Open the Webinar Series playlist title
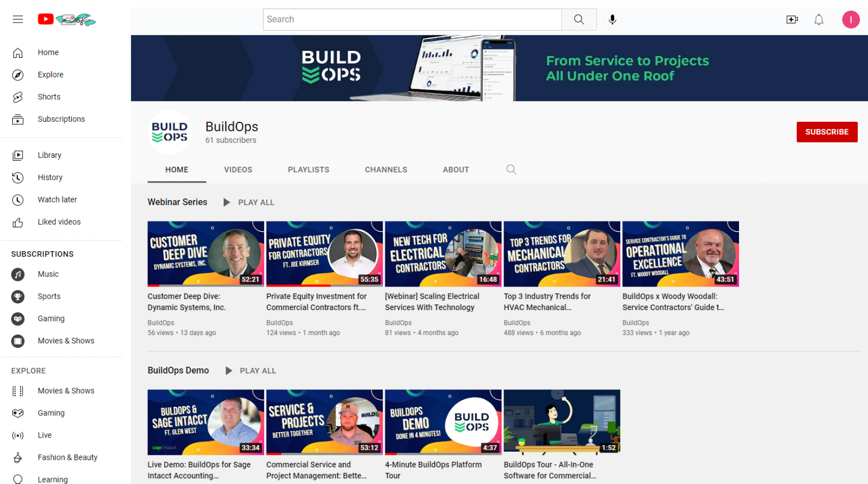 (x=178, y=202)
